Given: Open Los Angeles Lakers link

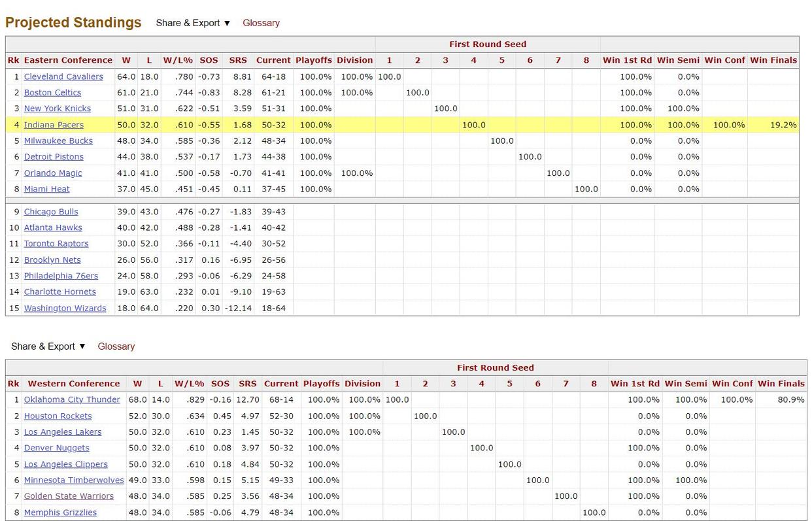Looking at the screenshot, I should (x=63, y=431).
